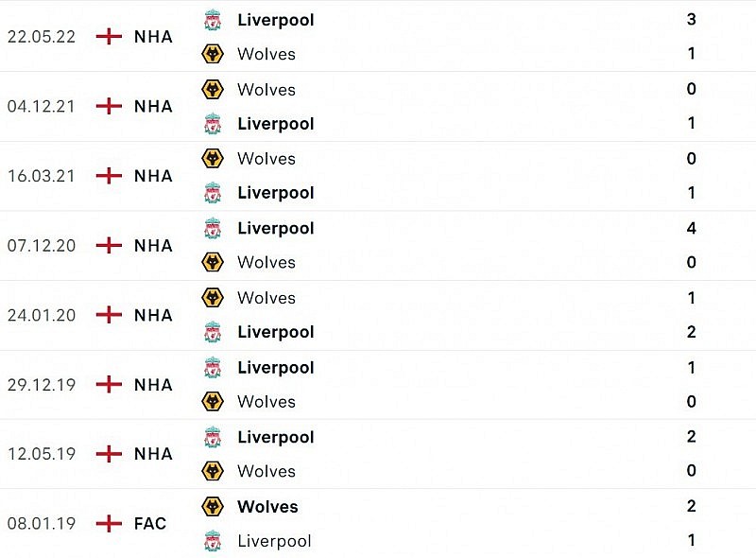The image size is (756, 558).
Task: Open Wolves team link in 07.12.20 match
Action: click(266, 262)
